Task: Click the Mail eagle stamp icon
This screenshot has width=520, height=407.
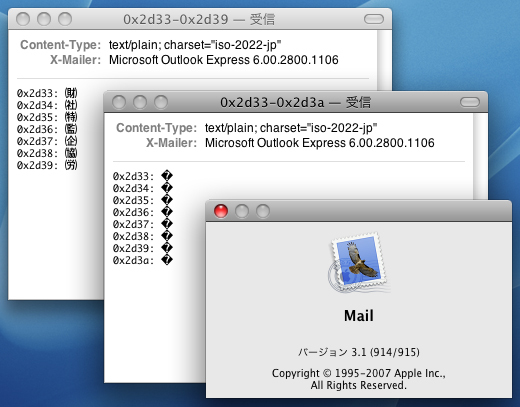Action: coord(359,263)
